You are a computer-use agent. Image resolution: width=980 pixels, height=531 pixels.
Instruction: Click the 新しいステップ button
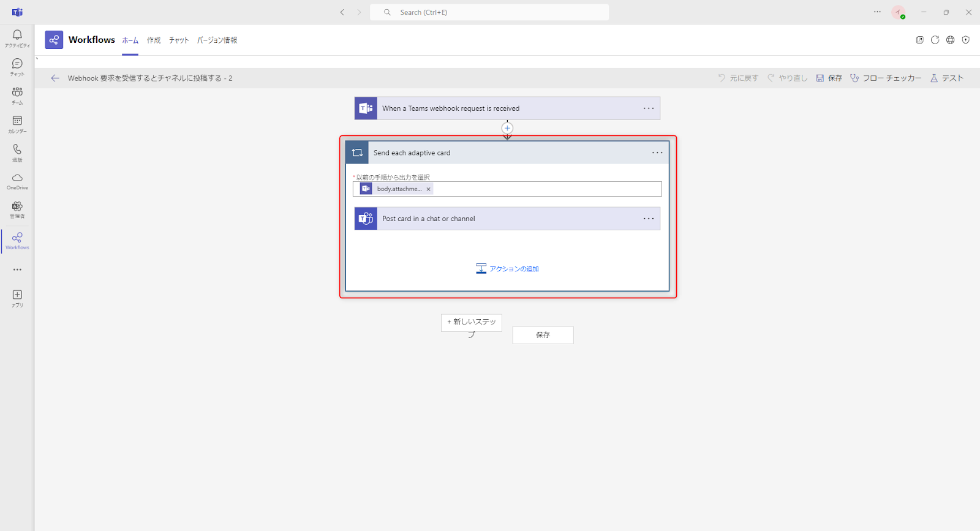point(472,323)
